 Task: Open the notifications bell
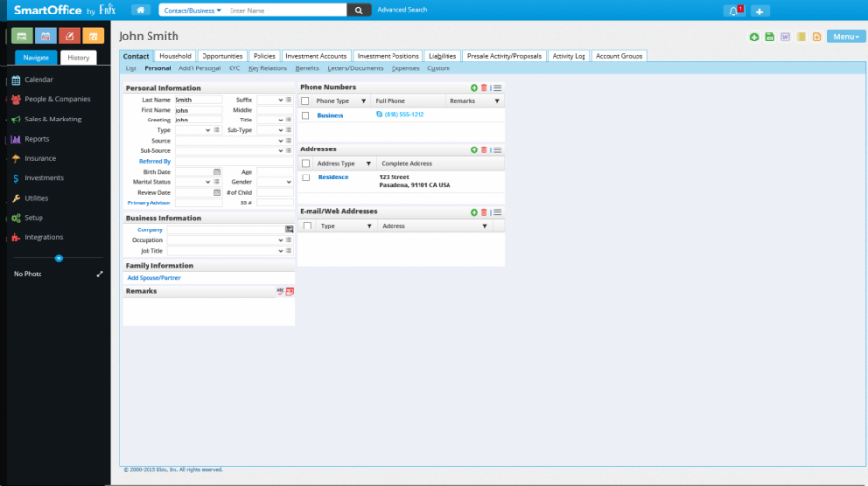coord(735,11)
